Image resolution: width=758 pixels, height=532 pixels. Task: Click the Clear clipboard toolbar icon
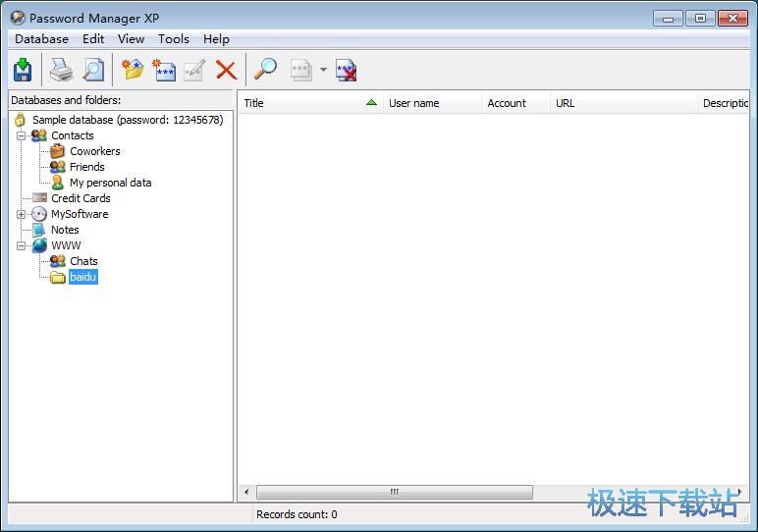tap(347, 70)
